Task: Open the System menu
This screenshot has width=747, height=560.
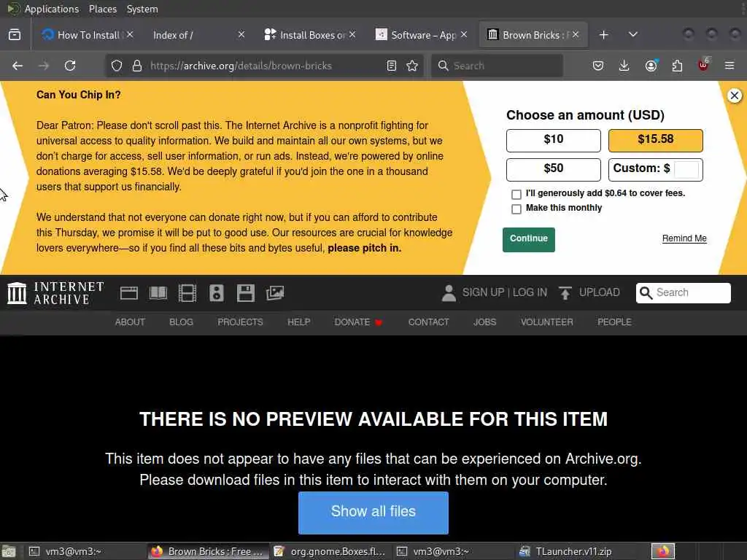Action: coord(142,9)
